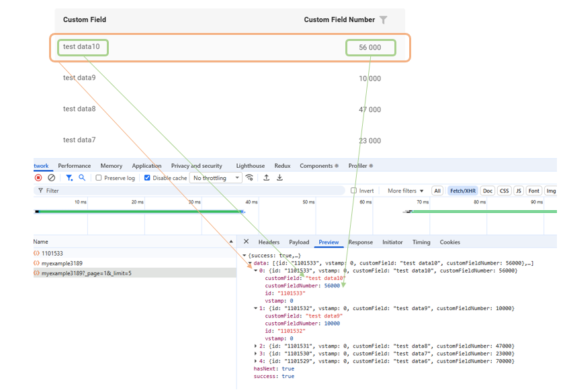Toggle the network filter funnel icon
Image resolution: width=563 pixels, height=392 pixels.
(69, 178)
